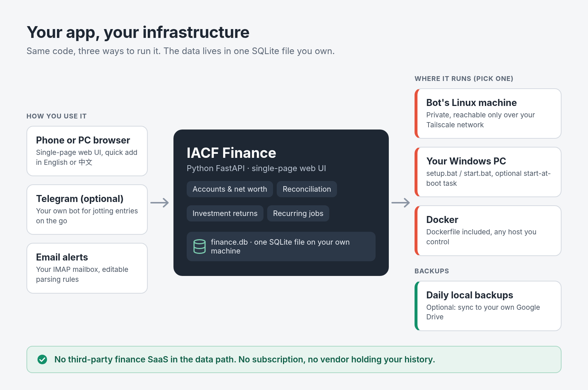Select the Investment returns chip
The width and height of the screenshot is (588, 390).
click(225, 213)
